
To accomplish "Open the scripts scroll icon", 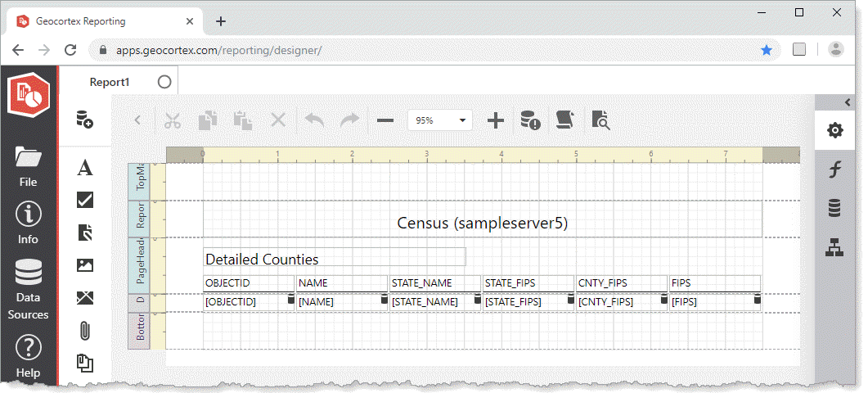I will coord(565,120).
